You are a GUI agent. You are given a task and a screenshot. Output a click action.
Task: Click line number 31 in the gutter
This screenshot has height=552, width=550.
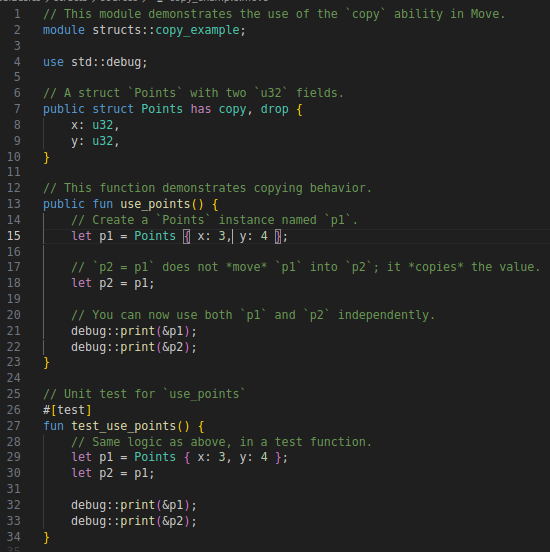[14, 489]
